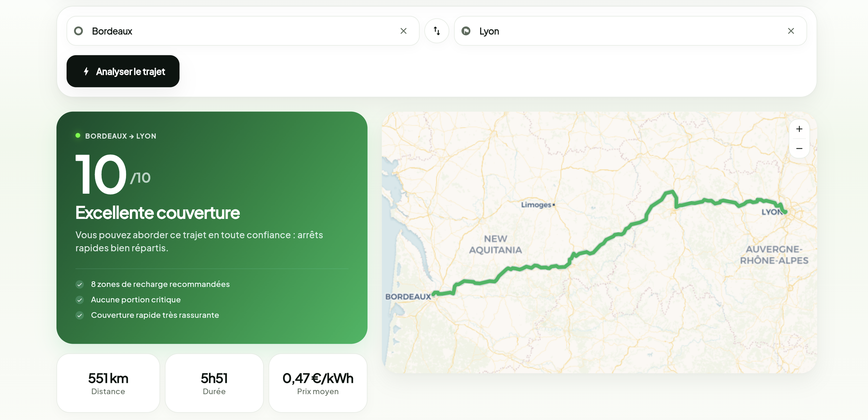The width and height of the screenshot is (868, 420).
Task: Start analysis with Analyser le trajet
Action: [x=123, y=71]
